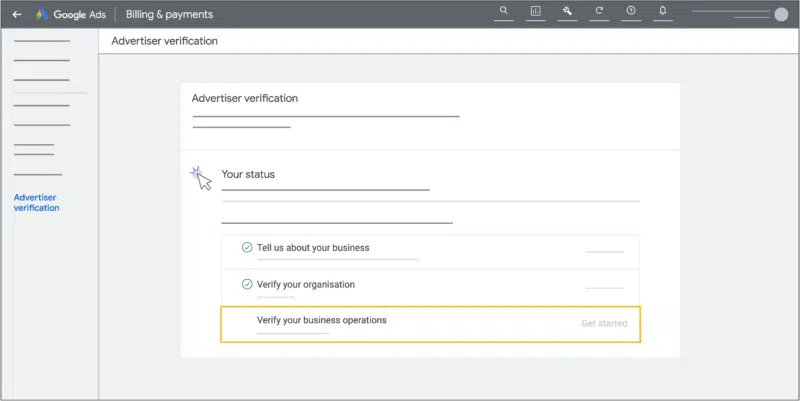This screenshot has width=800, height=401.
Task: Click Get started for business operations
Action: tap(604, 323)
